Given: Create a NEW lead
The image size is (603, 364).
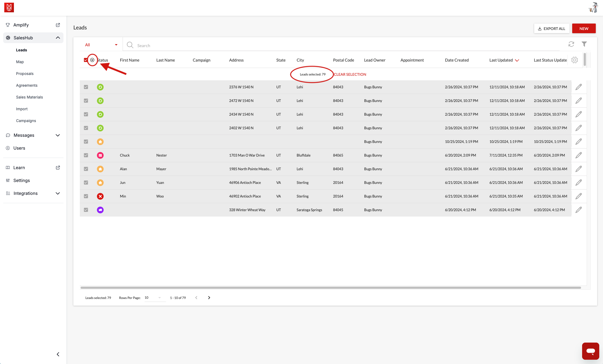Looking at the screenshot, I should tap(584, 28).
